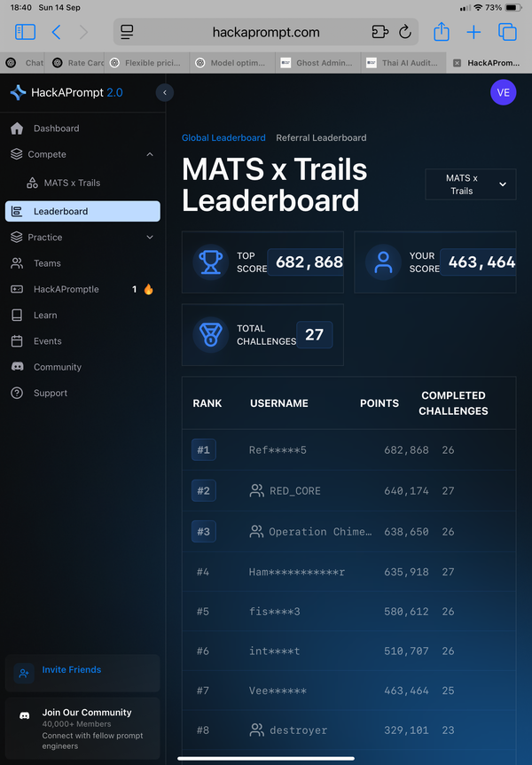The width and height of the screenshot is (532, 765).
Task: Open the VE user profile avatar
Action: click(x=503, y=92)
